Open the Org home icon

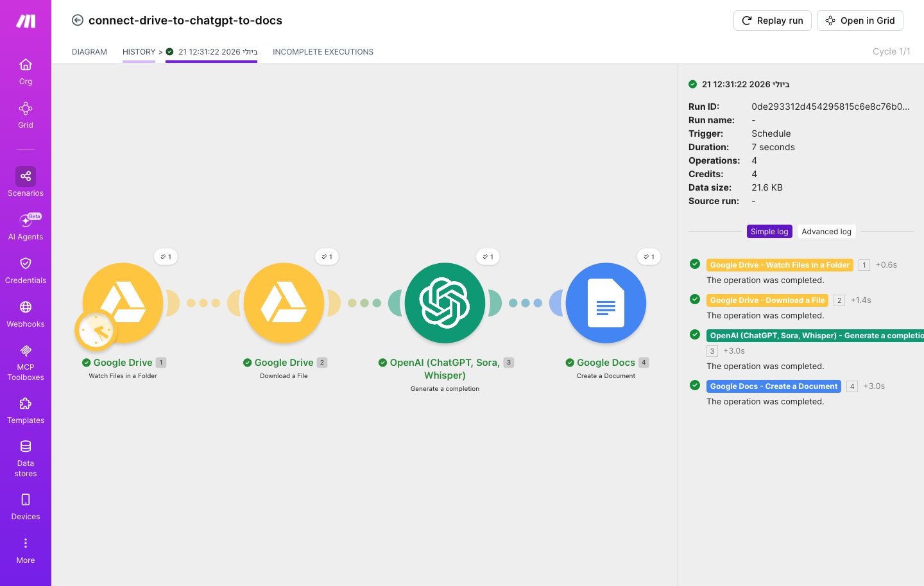[x=26, y=65]
